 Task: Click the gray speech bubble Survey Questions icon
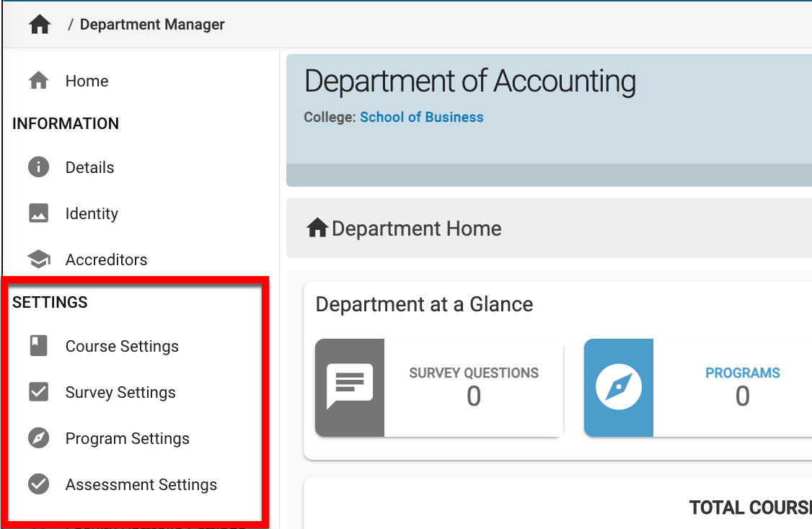pyautogui.click(x=350, y=387)
